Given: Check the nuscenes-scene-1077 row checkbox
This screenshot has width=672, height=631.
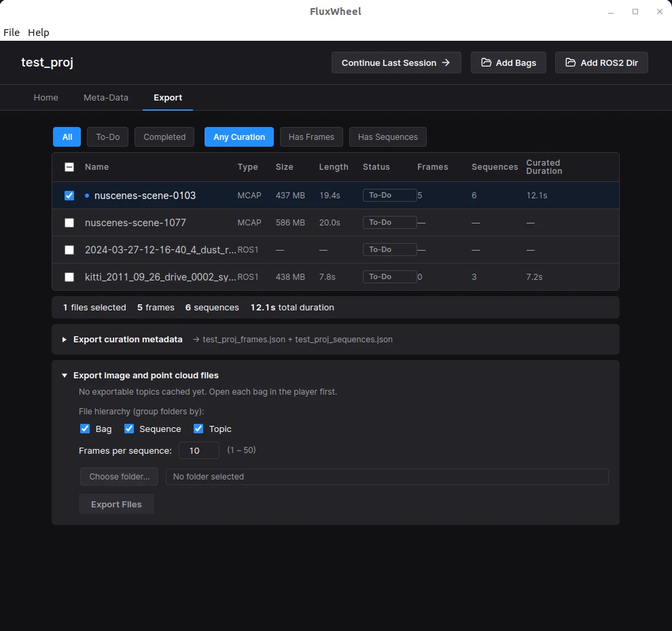Looking at the screenshot, I should [69, 223].
